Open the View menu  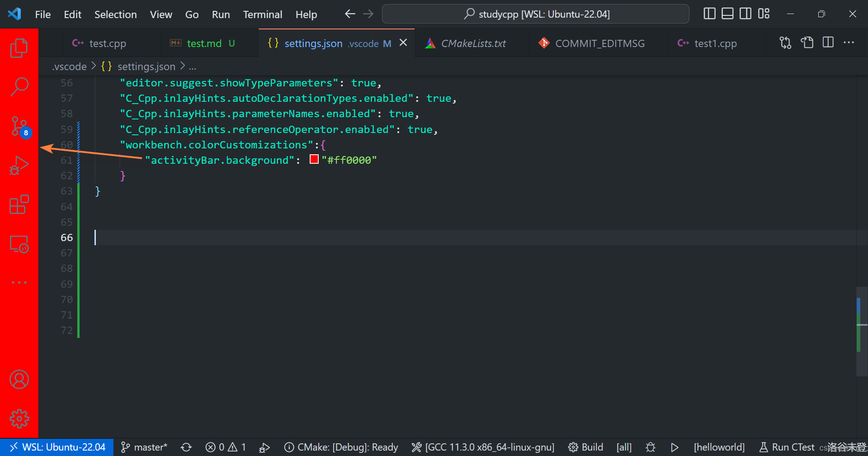coord(161,14)
